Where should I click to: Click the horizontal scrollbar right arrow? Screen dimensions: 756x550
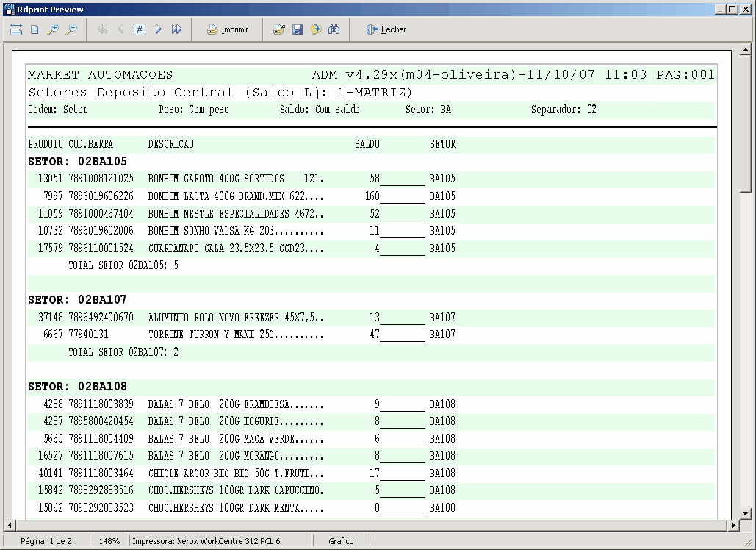point(734,525)
